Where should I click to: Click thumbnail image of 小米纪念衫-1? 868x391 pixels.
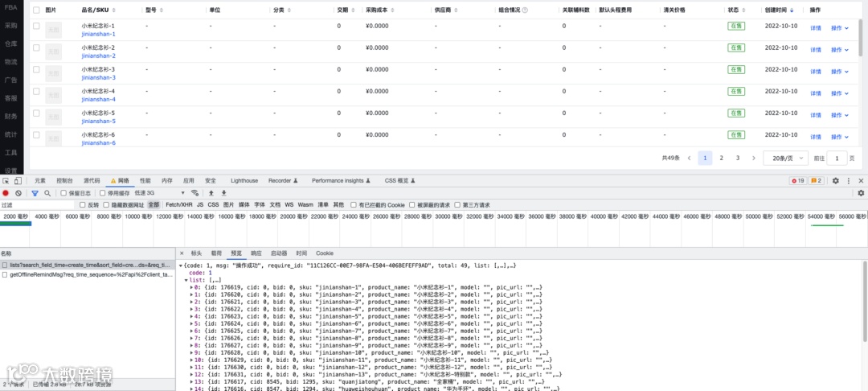click(x=53, y=30)
